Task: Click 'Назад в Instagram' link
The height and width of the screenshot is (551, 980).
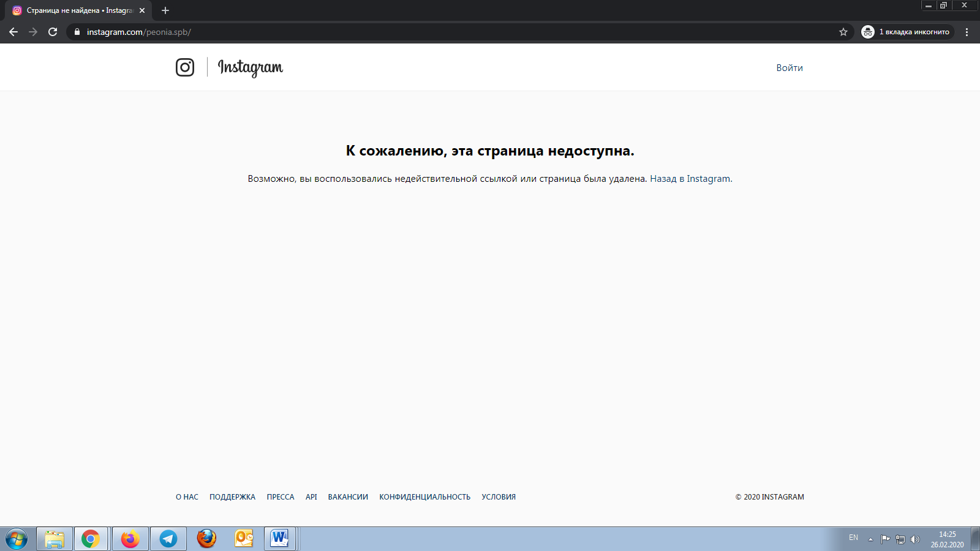Action: (x=690, y=179)
